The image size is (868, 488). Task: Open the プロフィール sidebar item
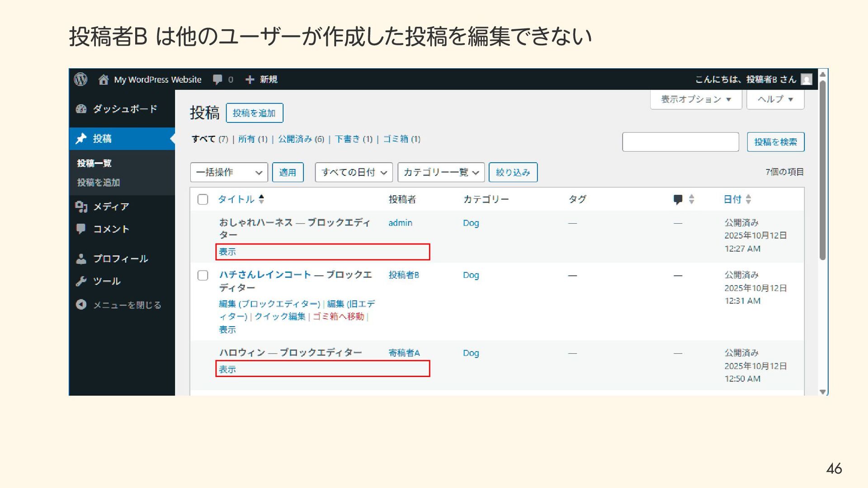120,258
